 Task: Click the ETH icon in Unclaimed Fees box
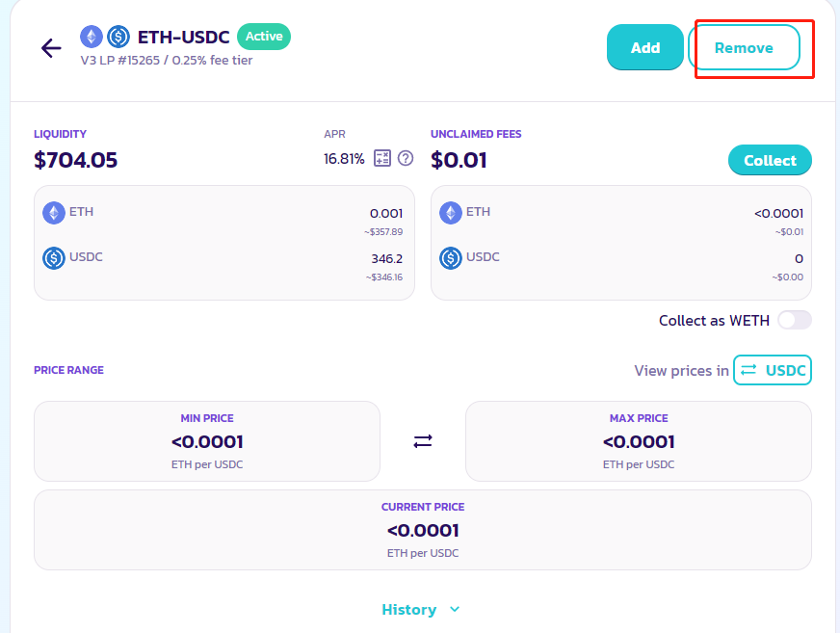coord(451,213)
